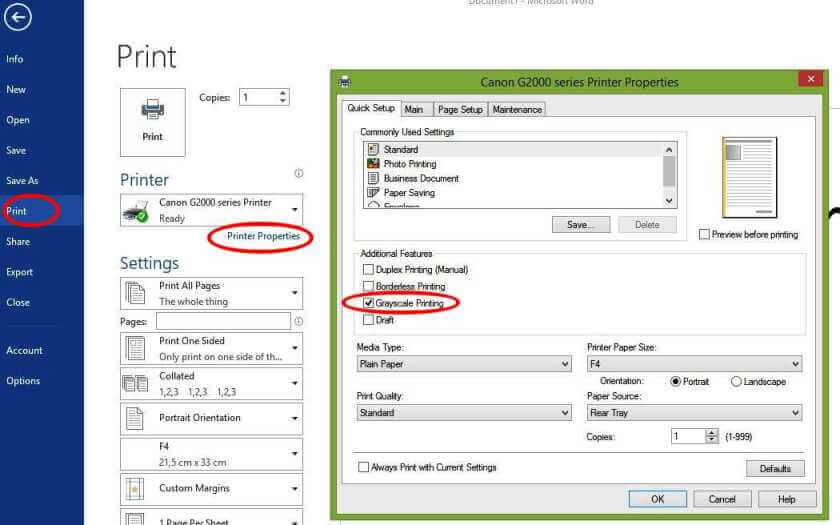Click the Canon G2000 printer status icon
840x525 pixels.
[136, 211]
